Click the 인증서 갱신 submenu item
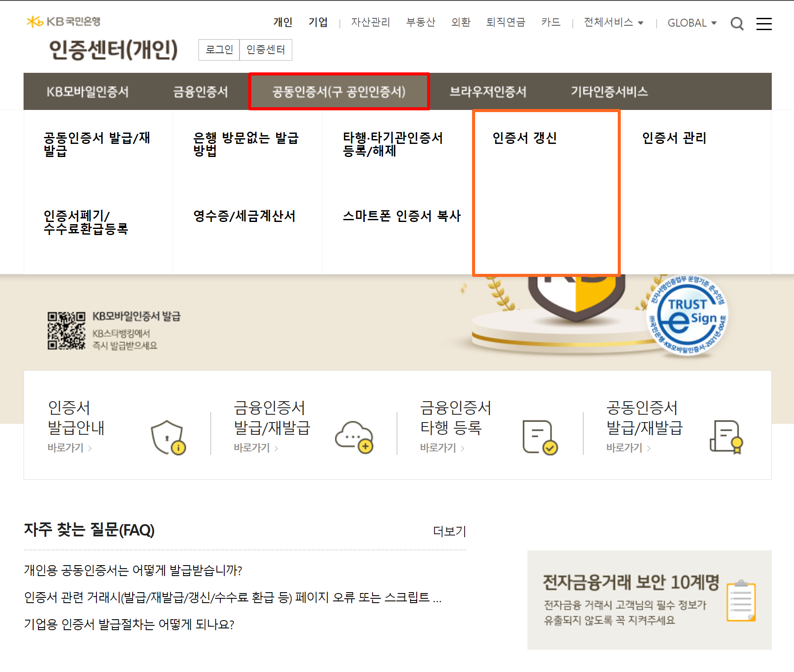 click(x=524, y=138)
